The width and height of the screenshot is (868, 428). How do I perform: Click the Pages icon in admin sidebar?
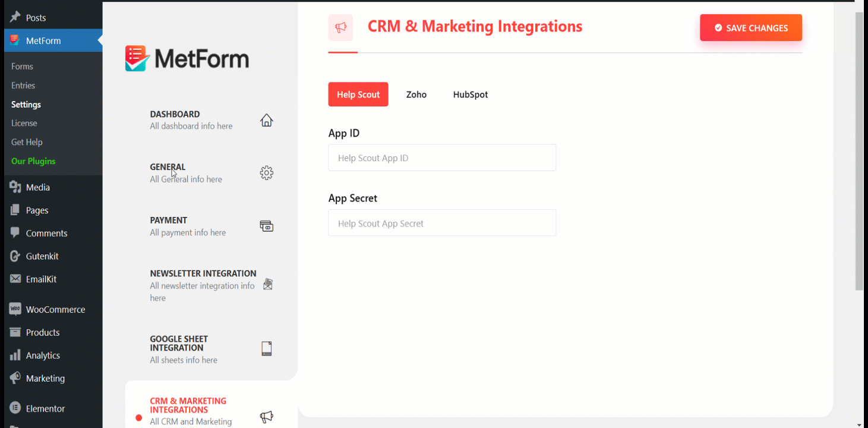(x=15, y=210)
